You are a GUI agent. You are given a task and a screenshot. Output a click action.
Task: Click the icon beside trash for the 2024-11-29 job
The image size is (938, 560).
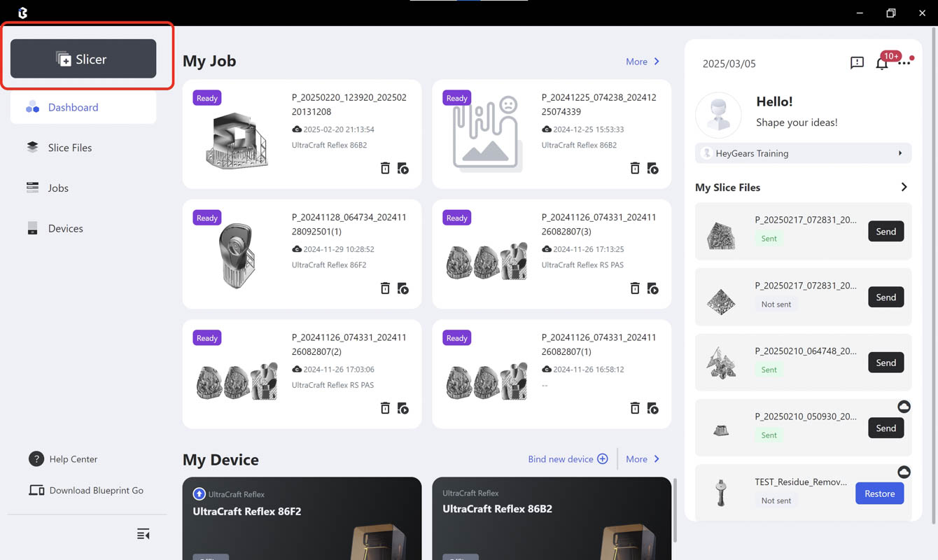(403, 288)
